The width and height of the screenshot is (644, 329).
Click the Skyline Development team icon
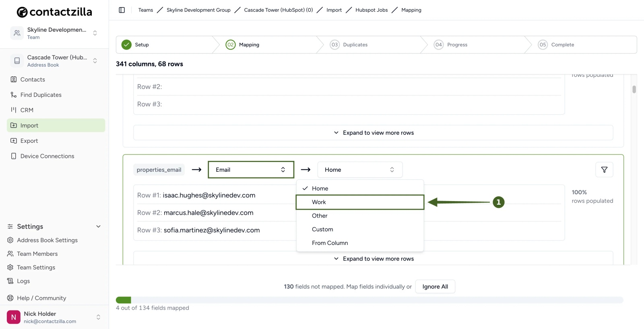[17, 33]
